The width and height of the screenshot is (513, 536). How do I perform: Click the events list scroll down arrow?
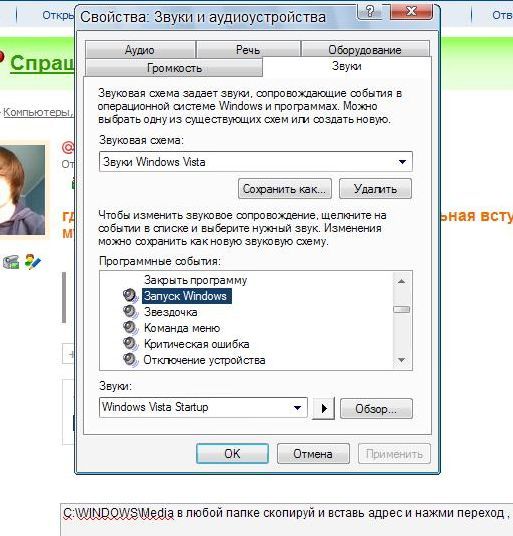coord(402,360)
